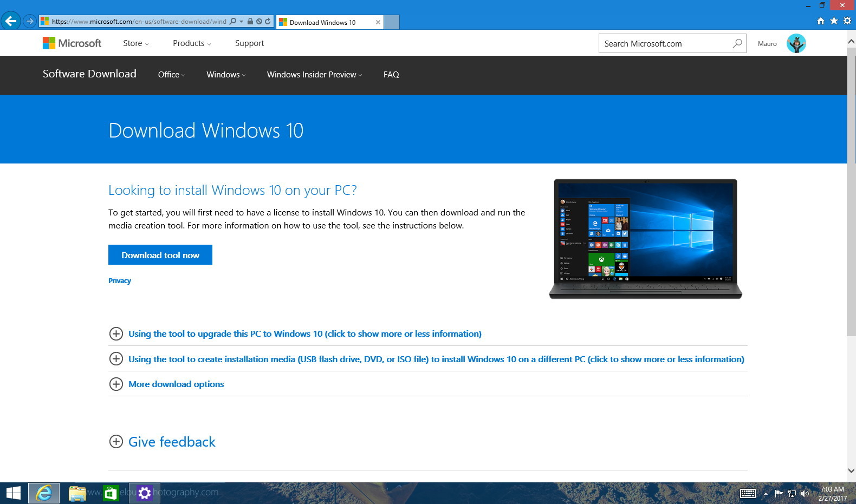Open the Products dropdown menu
This screenshot has width=856, height=504.
pos(192,43)
